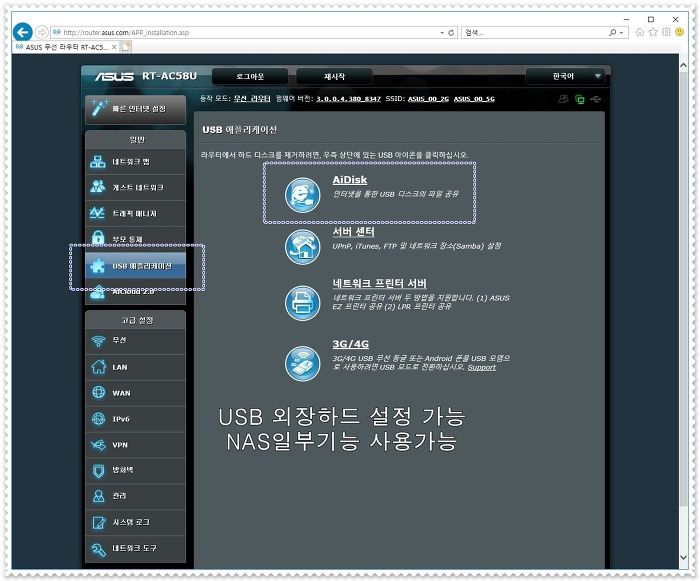
Task: Click the smiley feedback icon
Action: (x=680, y=32)
